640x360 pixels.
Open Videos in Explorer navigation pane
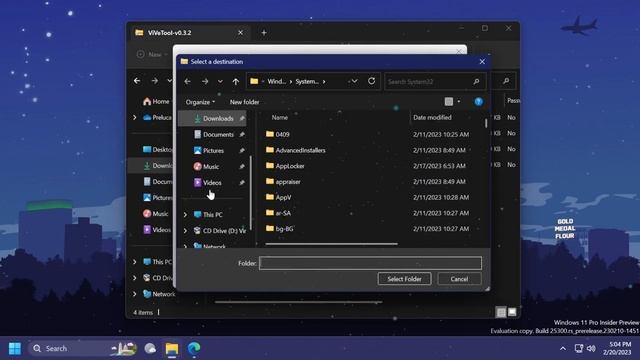pyautogui.click(x=157, y=230)
